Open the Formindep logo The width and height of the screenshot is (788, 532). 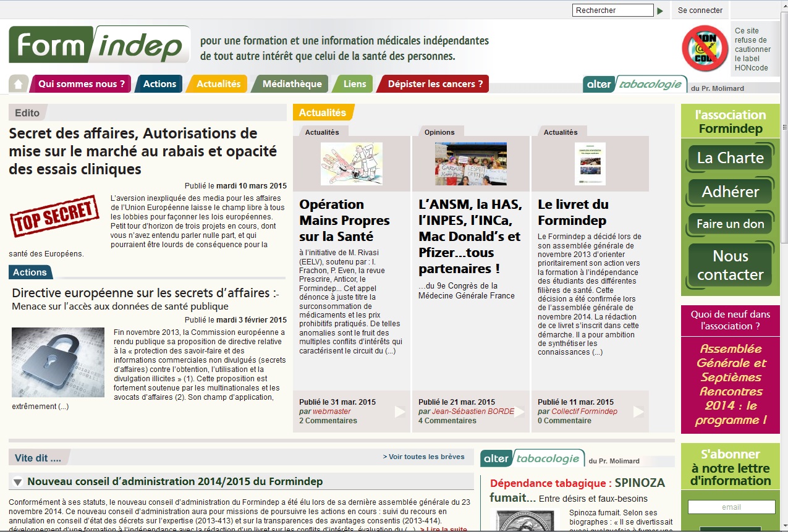99,44
